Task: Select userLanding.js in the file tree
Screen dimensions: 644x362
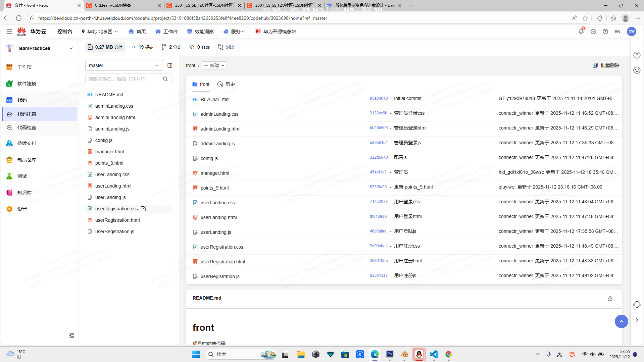Action: pyautogui.click(x=110, y=197)
